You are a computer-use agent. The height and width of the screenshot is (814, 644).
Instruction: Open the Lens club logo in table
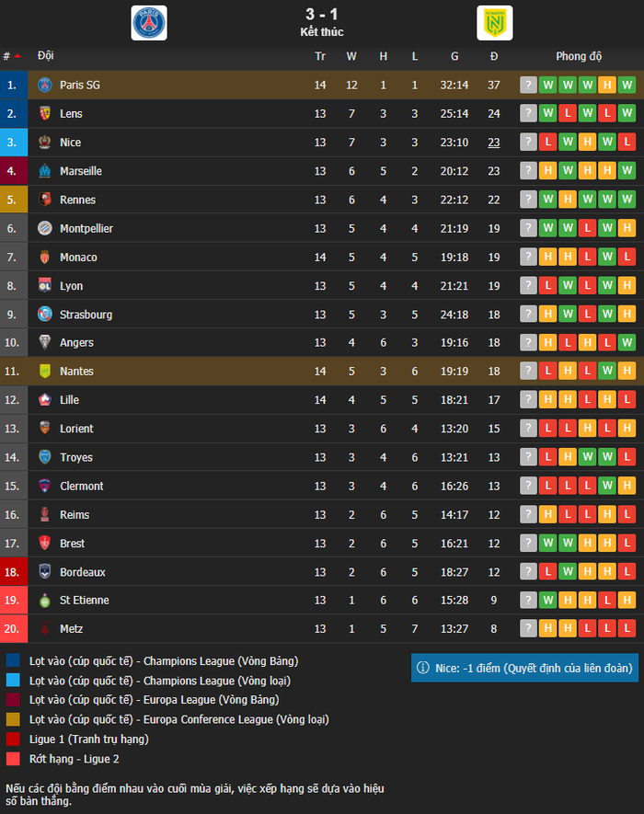coord(45,113)
